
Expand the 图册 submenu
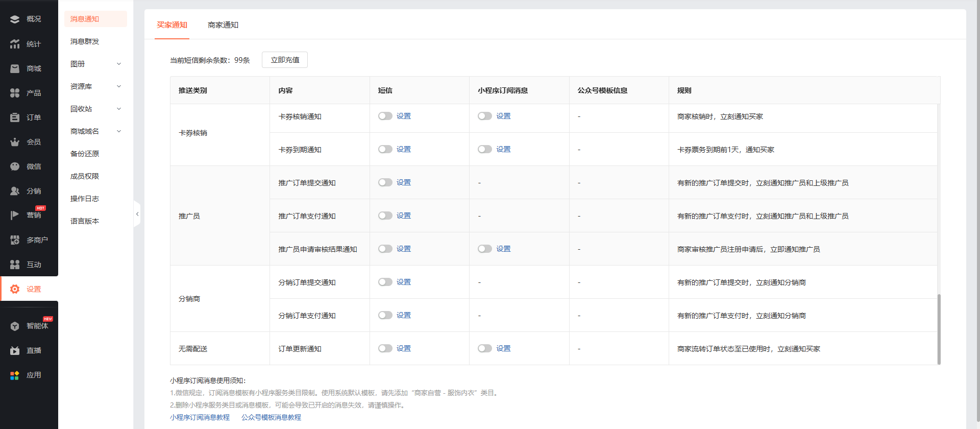coord(119,64)
